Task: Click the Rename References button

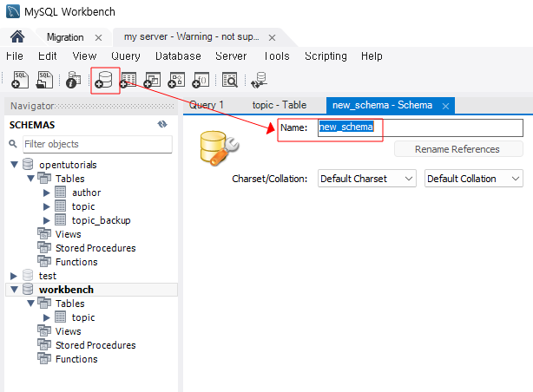Action: pos(458,149)
